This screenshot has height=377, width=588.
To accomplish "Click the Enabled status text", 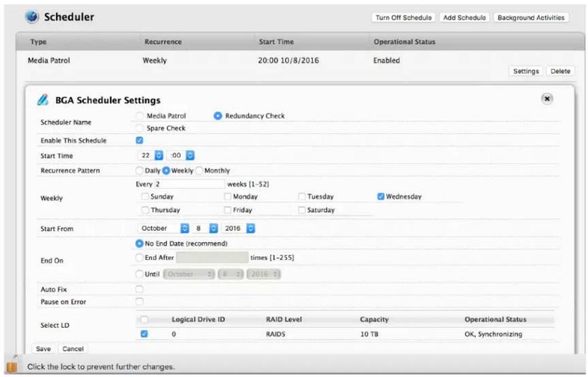I will [x=386, y=61].
